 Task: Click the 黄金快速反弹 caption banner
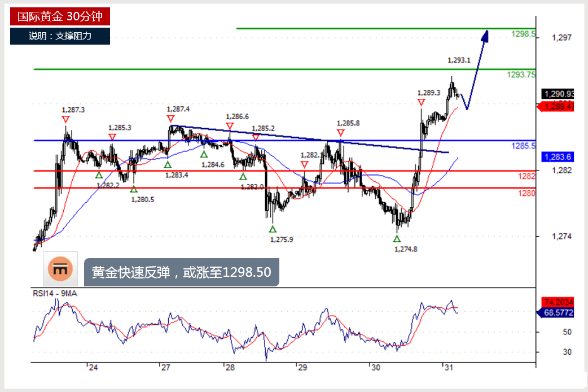point(181,273)
